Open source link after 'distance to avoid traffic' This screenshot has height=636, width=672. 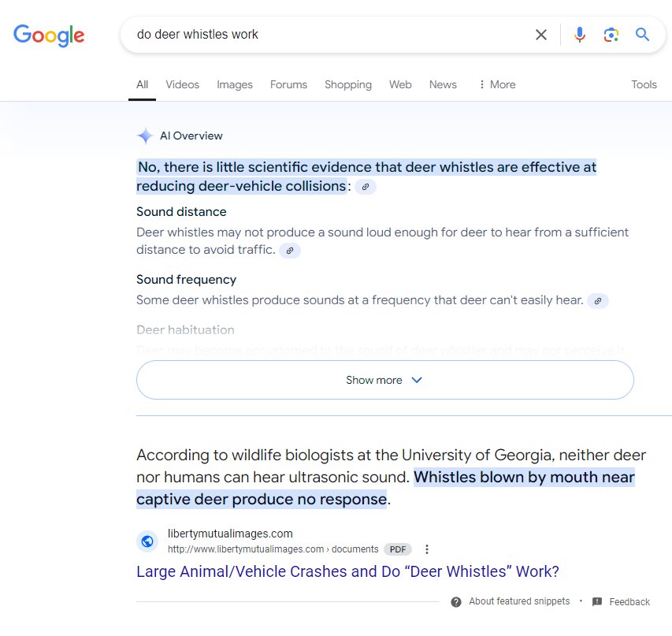point(290,251)
